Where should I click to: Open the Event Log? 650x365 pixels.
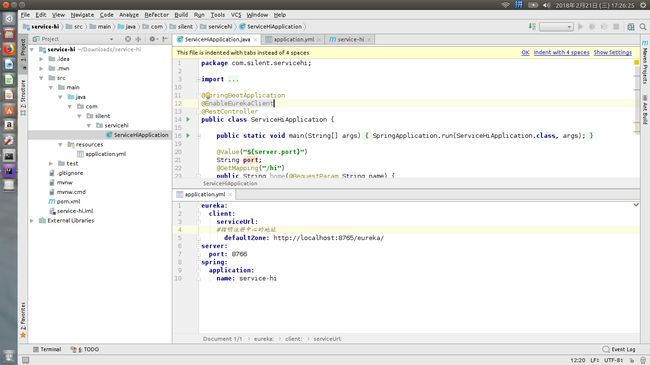pyautogui.click(x=619, y=350)
